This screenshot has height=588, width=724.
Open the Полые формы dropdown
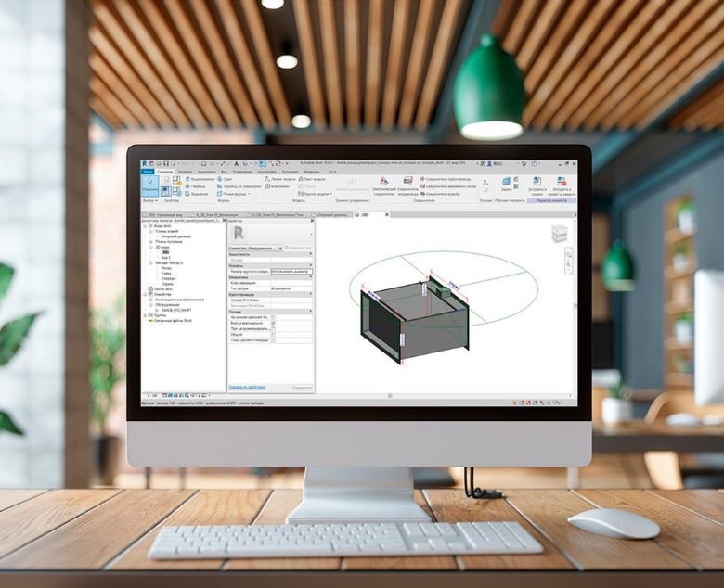(x=234, y=194)
